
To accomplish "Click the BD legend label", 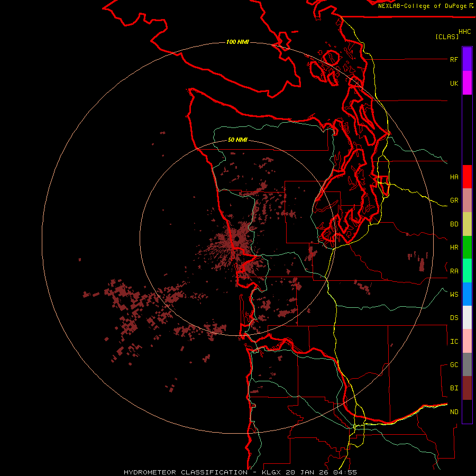I will coord(454,224).
